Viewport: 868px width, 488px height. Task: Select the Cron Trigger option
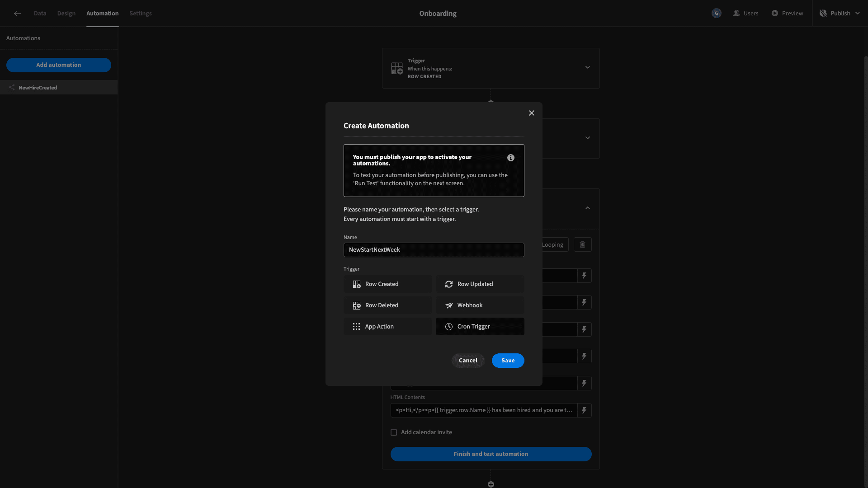point(480,327)
